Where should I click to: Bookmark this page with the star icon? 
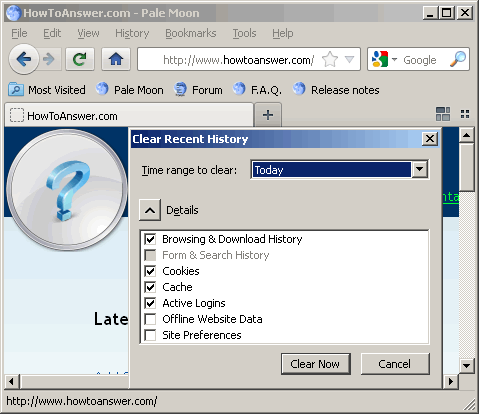330,60
